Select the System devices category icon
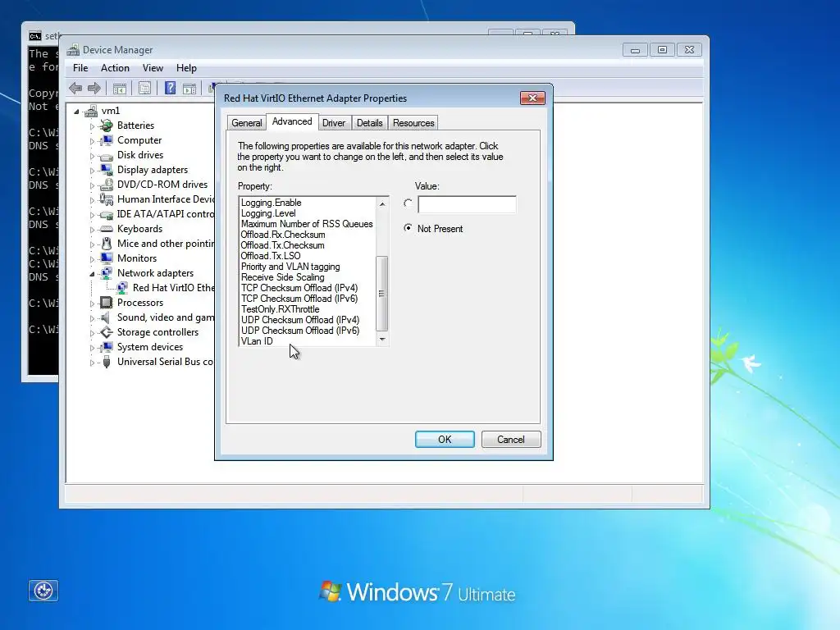 107,347
